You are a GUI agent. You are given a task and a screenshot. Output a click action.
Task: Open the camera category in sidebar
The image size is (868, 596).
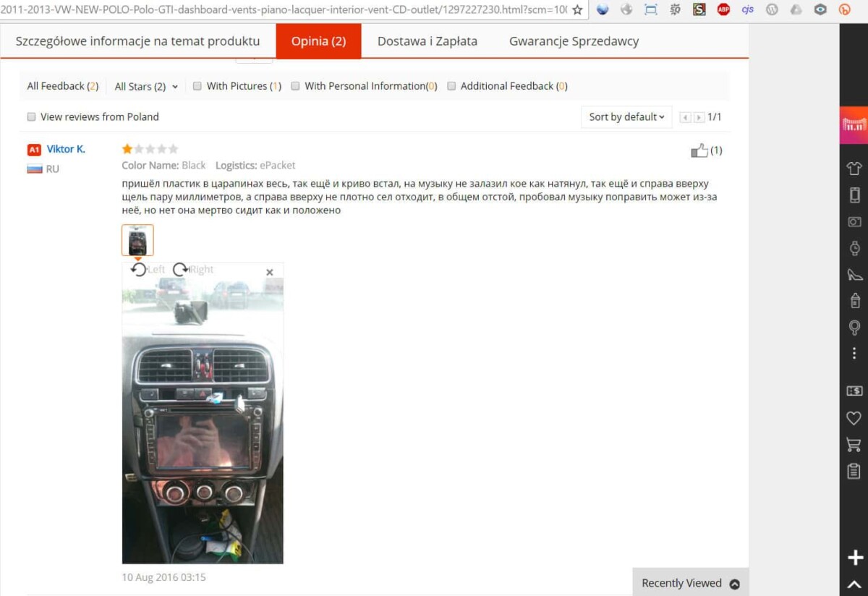coord(854,222)
